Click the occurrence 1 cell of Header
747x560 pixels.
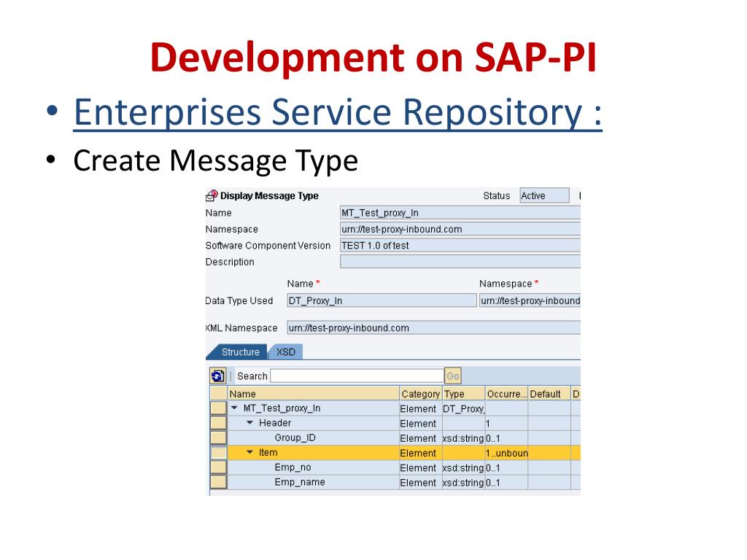pyautogui.click(x=506, y=424)
